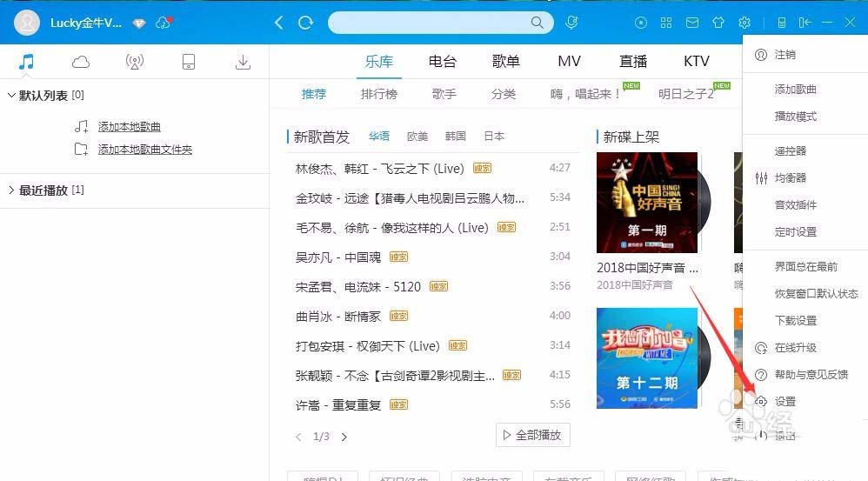Open 嗨，唱起来！ sub-tab
Image resolution: width=868 pixels, height=481 pixels.
pos(585,94)
